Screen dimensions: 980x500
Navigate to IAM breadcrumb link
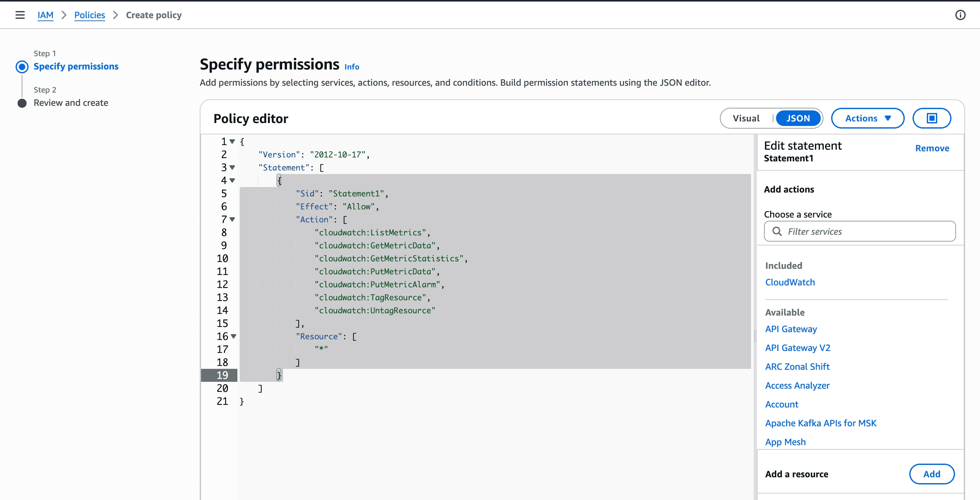45,15
